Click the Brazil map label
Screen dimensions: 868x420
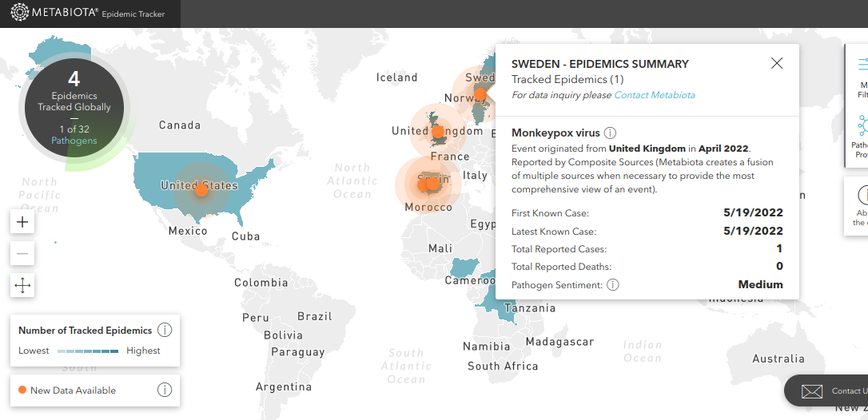pyautogui.click(x=315, y=316)
